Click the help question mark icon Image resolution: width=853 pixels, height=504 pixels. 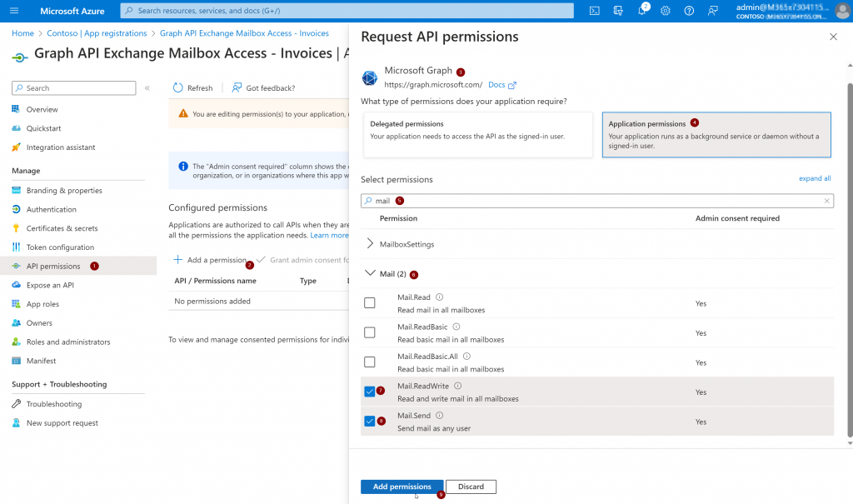[689, 11]
